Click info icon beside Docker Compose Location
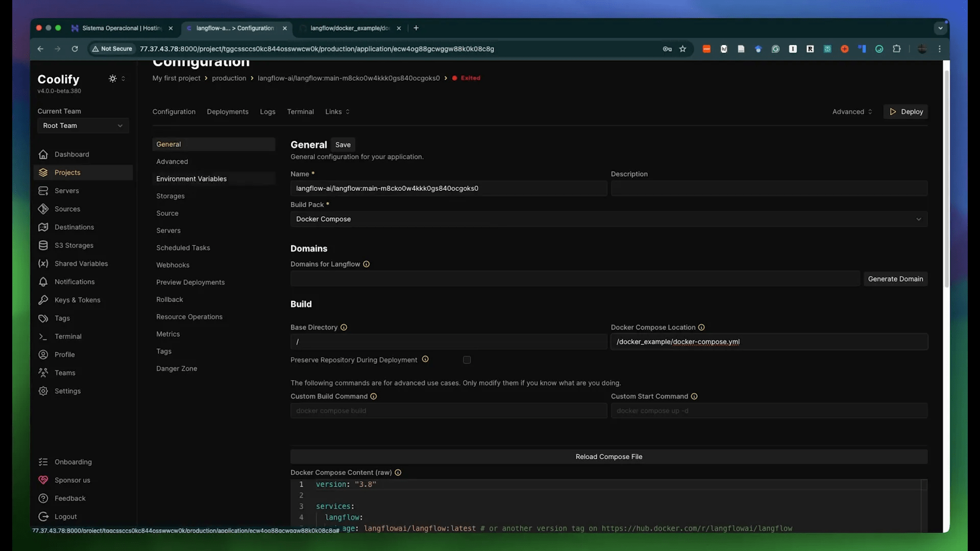980x551 pixels. [701, 328]
